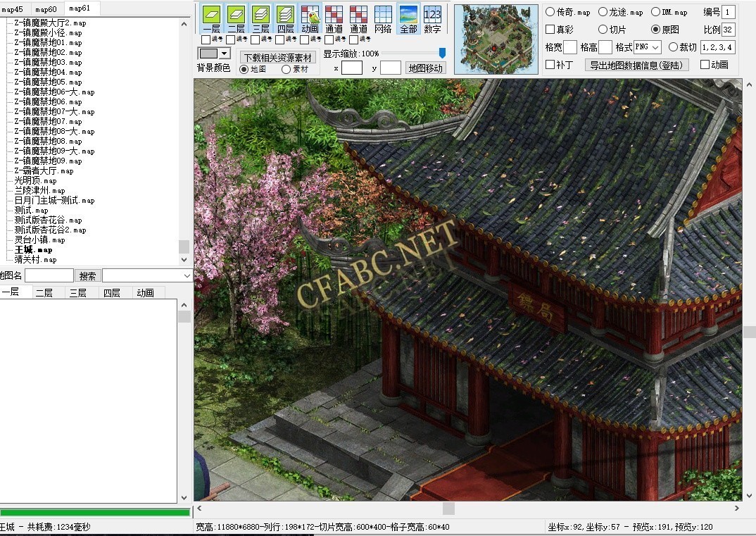Click the minimap preview thumbnail
The image size is (756, 536).
[496, 39]
